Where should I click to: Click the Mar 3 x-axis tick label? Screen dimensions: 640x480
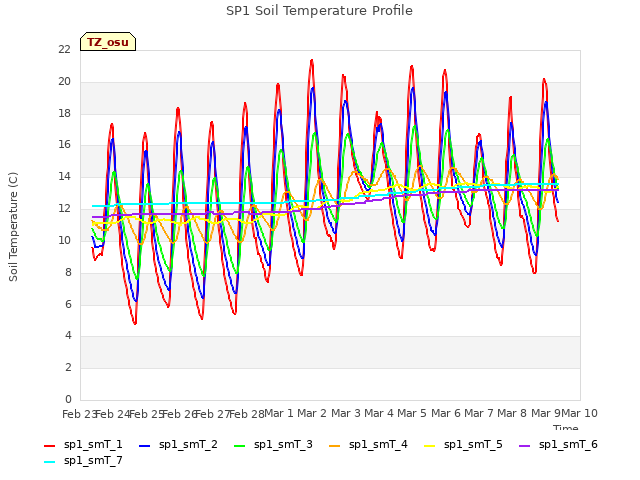pos(345,413)
